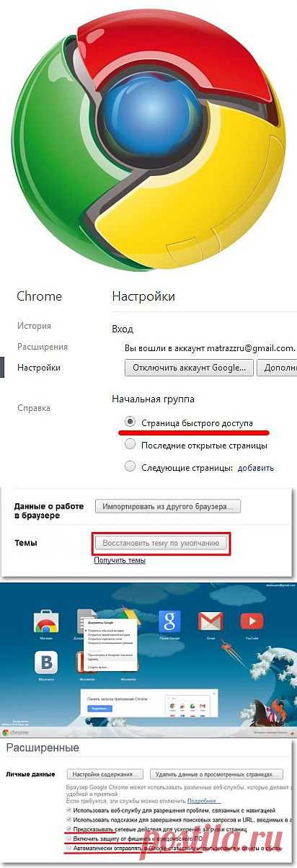The height and width of the screenshot is (868, 297).
Task: Select 'Страница быстрого доступа' radio option
Action: point(130,422)
